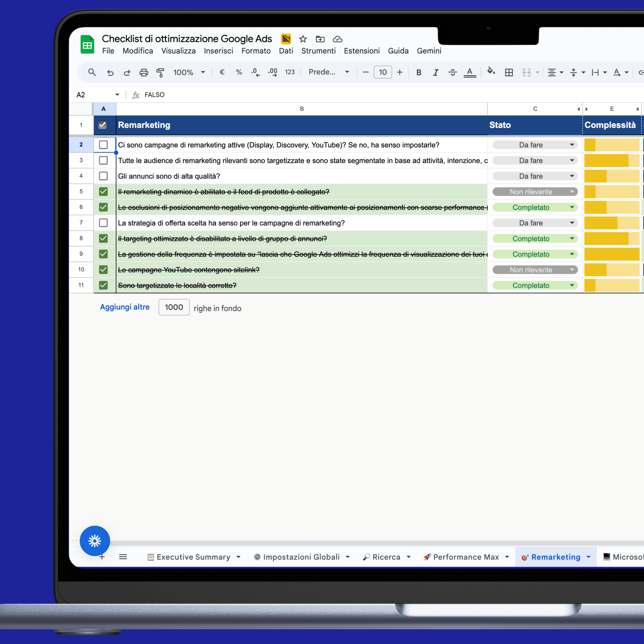Screen dimensions: 644x644
Task: Toggle the header checkbox in the Remarketing row
Action: click(x=103, y=125)
